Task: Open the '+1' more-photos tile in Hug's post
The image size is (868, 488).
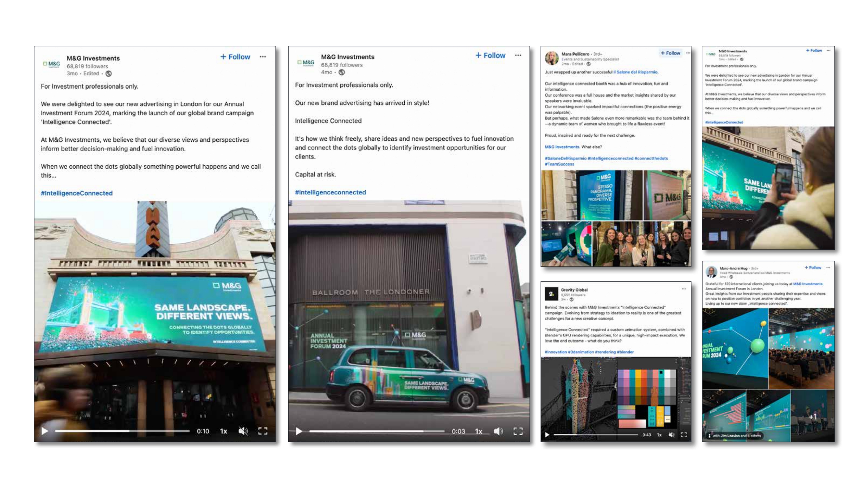Action: coord(813,416)
